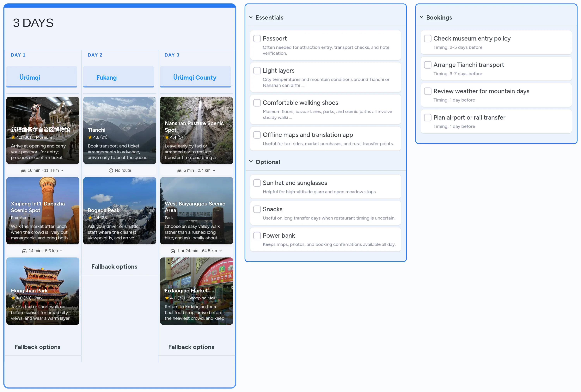The width and height of the screenshot is (581, 392).
Task: Open Fallback options under Day 2
Action: point(114,266)
